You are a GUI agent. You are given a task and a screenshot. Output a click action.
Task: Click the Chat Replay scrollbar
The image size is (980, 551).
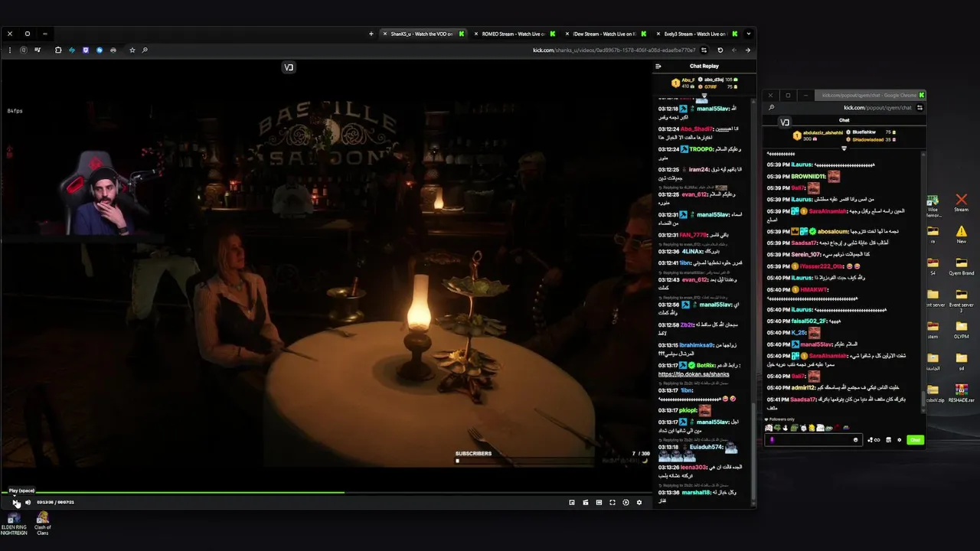pos(753,452)
